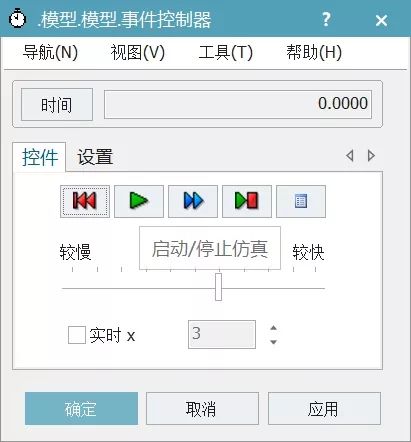Screen dimensions: 411x442
Task: Open the 导航(N) menu
Action: pyautogui.click(x=50, y=52)
